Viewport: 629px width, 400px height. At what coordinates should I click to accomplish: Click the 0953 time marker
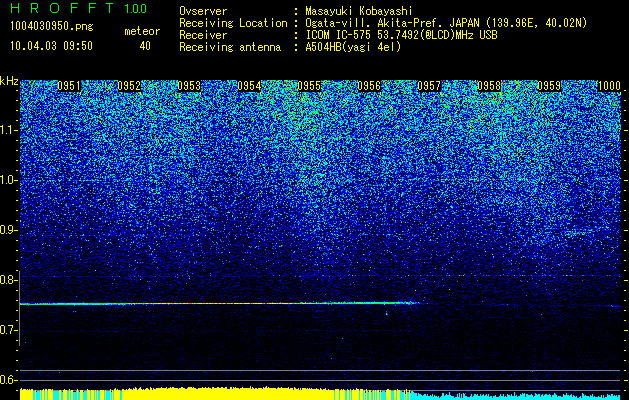click(x=189, y=86)
